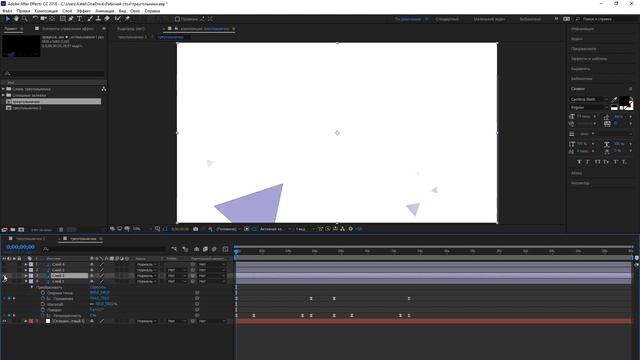
Task: Click the Superscript button in Character panel
Action: [x=616, y=162]
